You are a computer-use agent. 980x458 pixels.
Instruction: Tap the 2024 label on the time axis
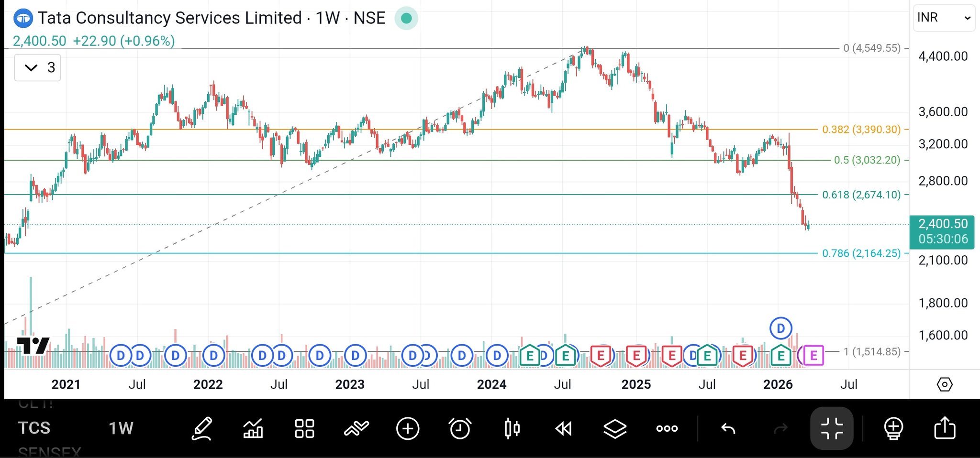click(492, 384)
